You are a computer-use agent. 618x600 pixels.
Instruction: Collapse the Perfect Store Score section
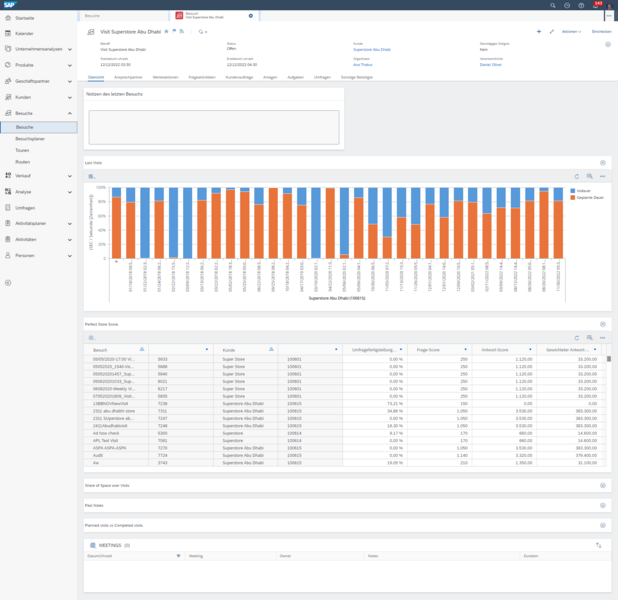coord(603,324)
